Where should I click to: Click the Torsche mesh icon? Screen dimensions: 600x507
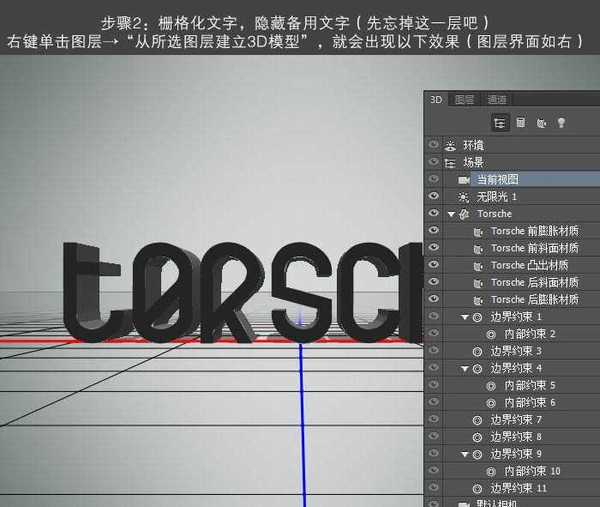tap(463, 214)
